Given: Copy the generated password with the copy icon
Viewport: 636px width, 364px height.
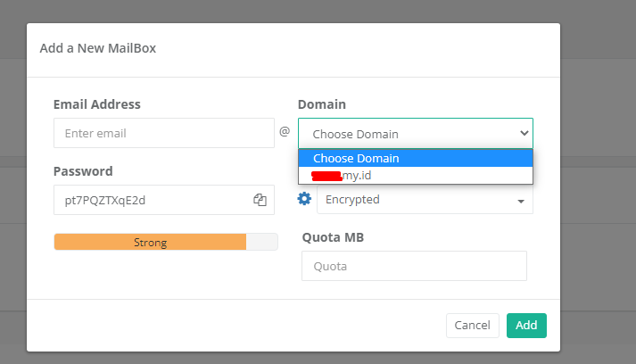Looking at the screenshot, I should pos(260,200).
